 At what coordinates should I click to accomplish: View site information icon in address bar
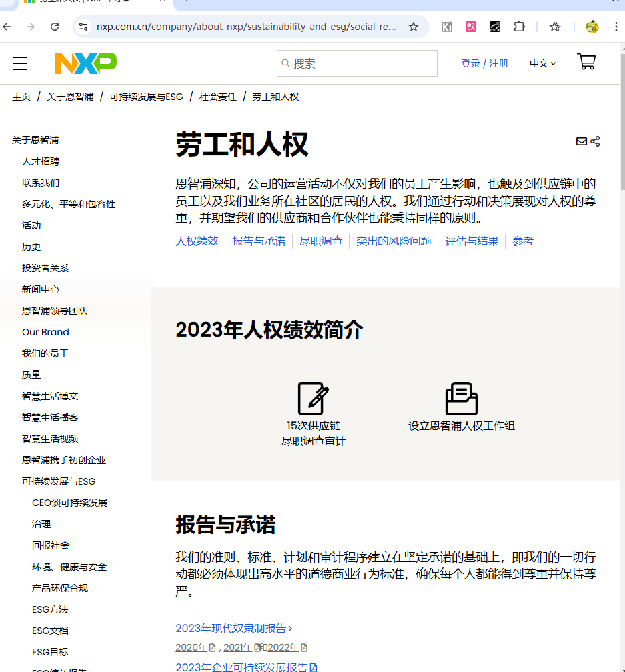coord(83,27)
